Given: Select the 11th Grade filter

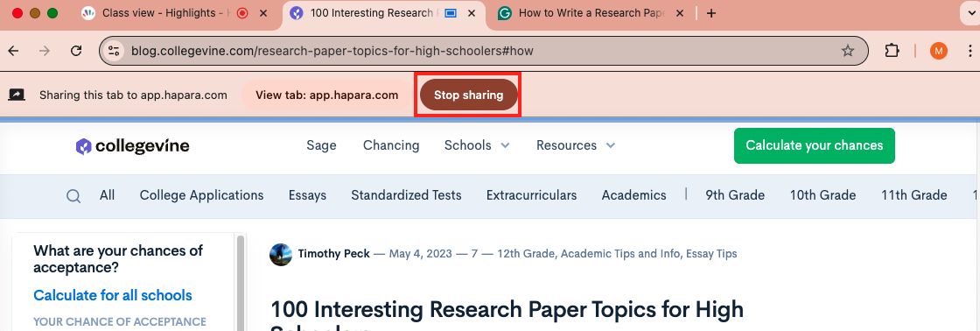Looking at the screenshot, I should coord(913,195).
